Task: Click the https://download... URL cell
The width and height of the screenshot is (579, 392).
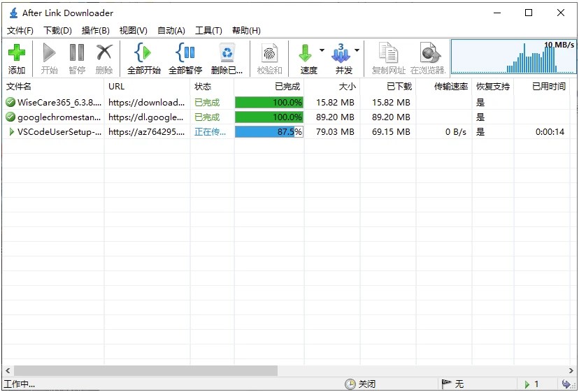Action: (147, 102)
